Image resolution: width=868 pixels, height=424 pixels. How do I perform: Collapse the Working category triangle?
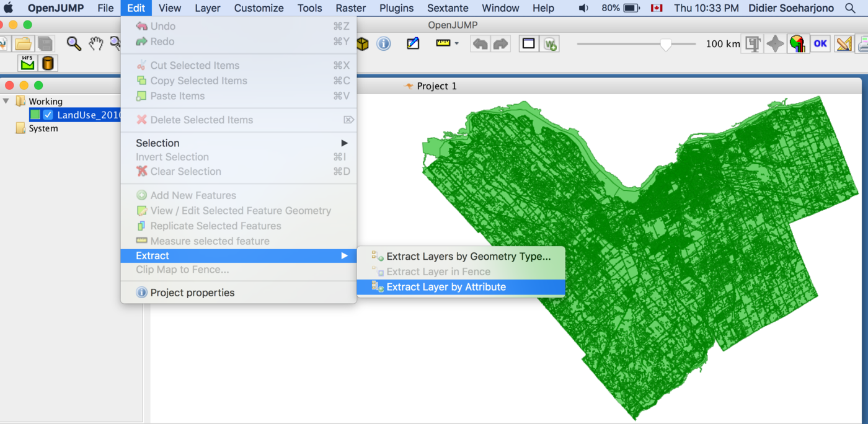(x=6, y=100)
